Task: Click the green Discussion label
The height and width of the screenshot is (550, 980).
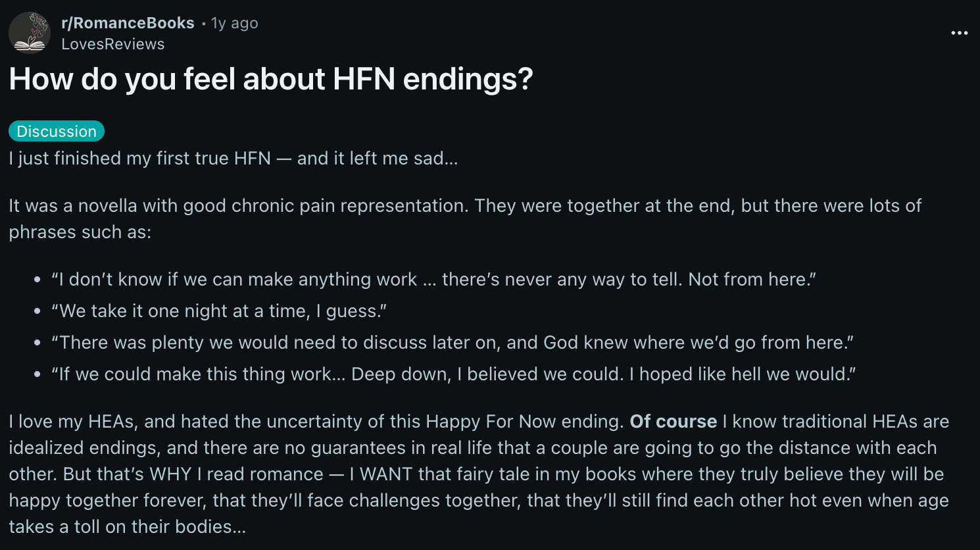Action: pos(57,131)
